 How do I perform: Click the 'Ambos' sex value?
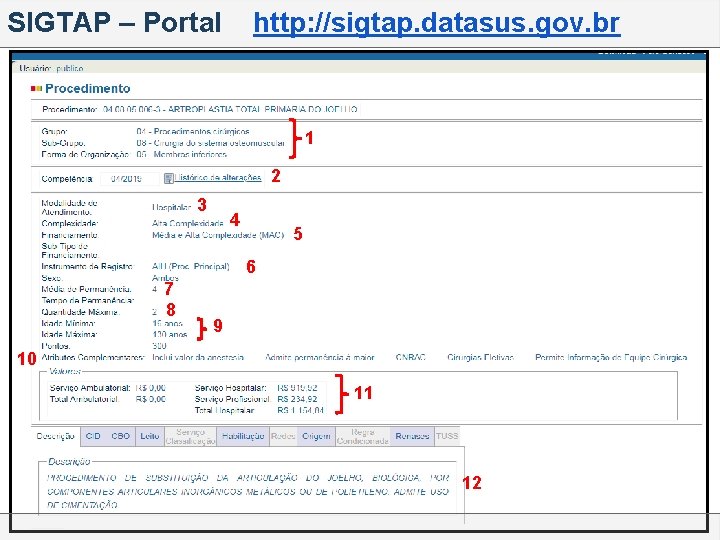click(165, 278)
